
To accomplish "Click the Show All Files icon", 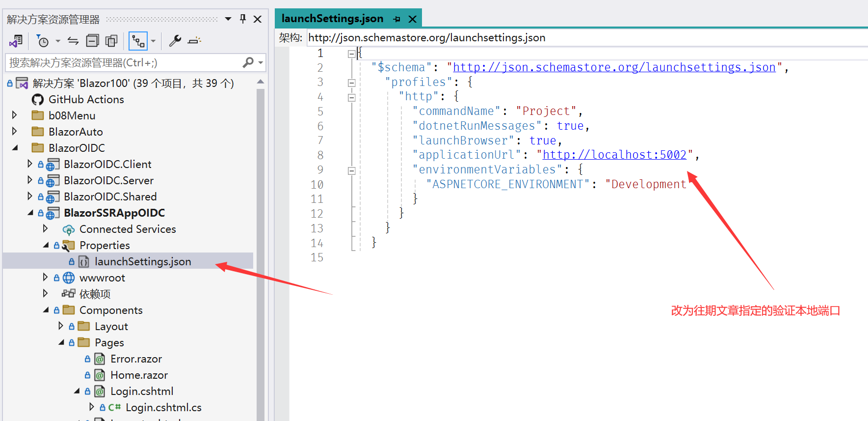I will [112, 41].
